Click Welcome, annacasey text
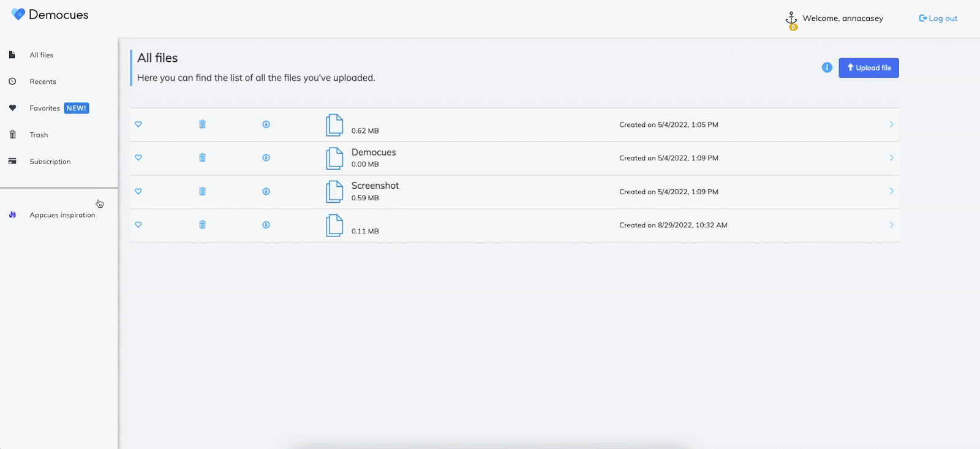This screenshot has width=980, height=449. [843, 18]
